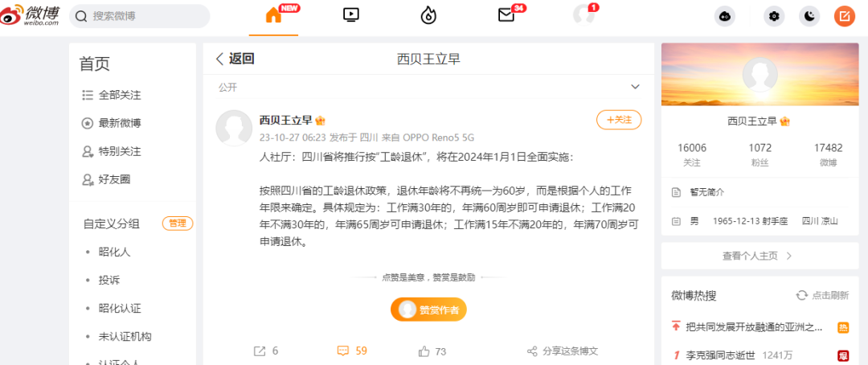Go back using the 返回 link

click(235, 59)
